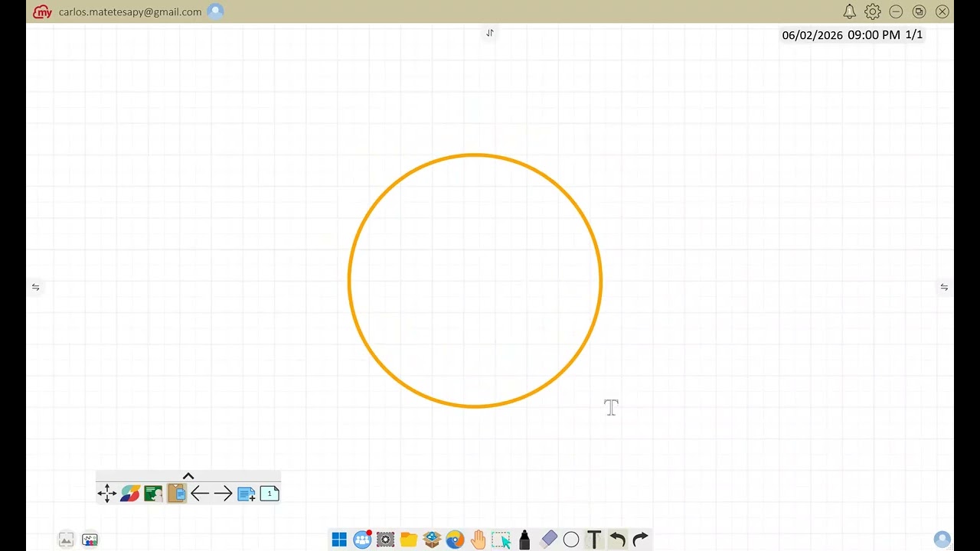980x551 pixels.
Task: Open the Windows start icon in the toolbar
Action: click(339, 540)
